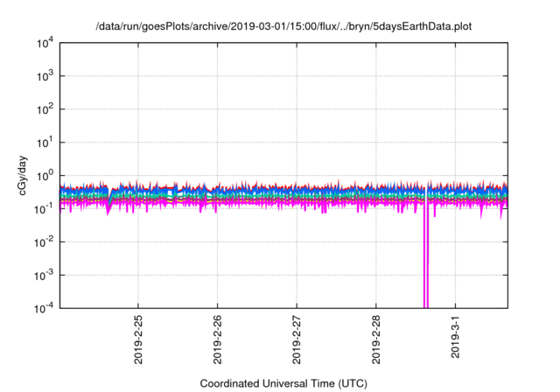
Task: Click the 10^0 y-axis tick label
Action: [45, 176]
